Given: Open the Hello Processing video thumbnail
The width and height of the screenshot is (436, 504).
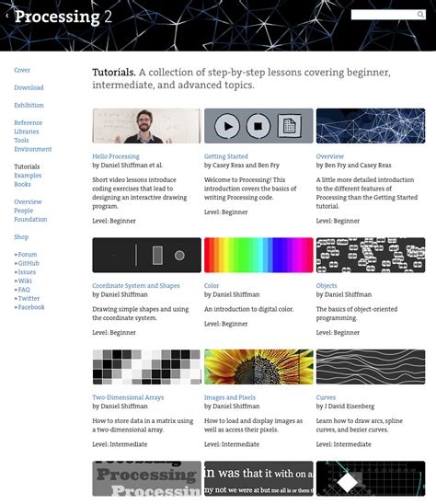Looking at the screenshot, I should tap(146, 126).
